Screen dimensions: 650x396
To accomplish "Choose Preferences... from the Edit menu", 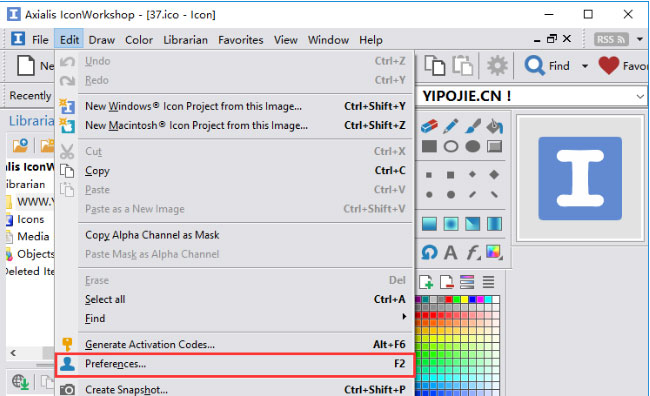I will [235, 364].
